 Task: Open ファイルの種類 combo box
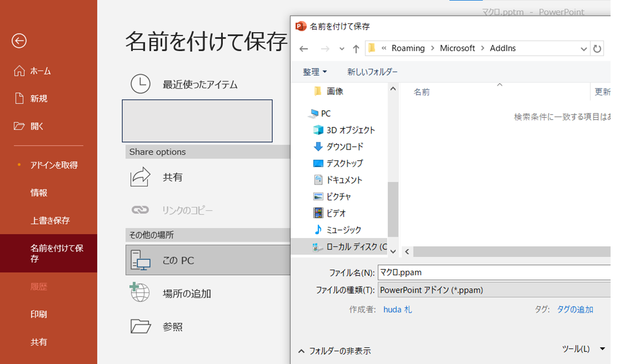[x=494, y=290]
